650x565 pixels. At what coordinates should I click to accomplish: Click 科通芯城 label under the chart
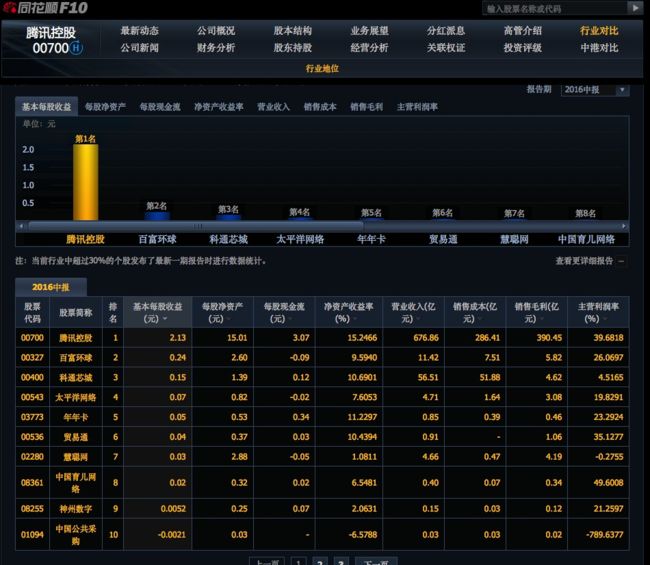point(228,239)
